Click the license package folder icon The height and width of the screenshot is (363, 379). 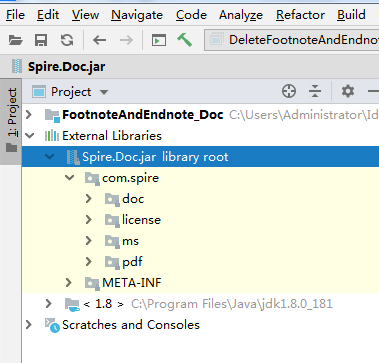click(112, 220)
